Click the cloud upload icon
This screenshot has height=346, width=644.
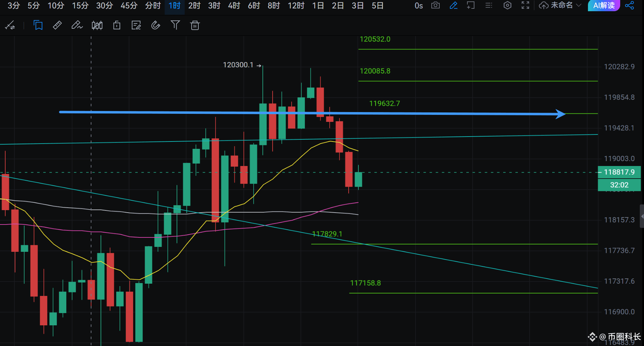(544, 5)
